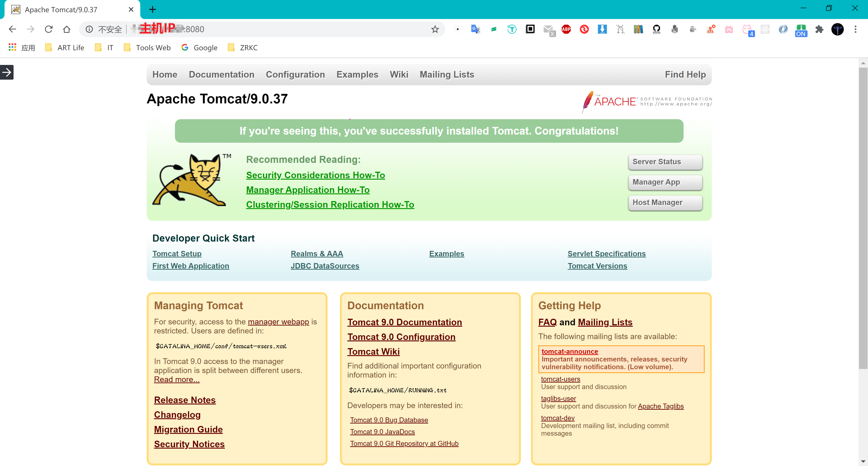Expand the side panel arrow button
The image size is (868, 466).
coord(7,72)
